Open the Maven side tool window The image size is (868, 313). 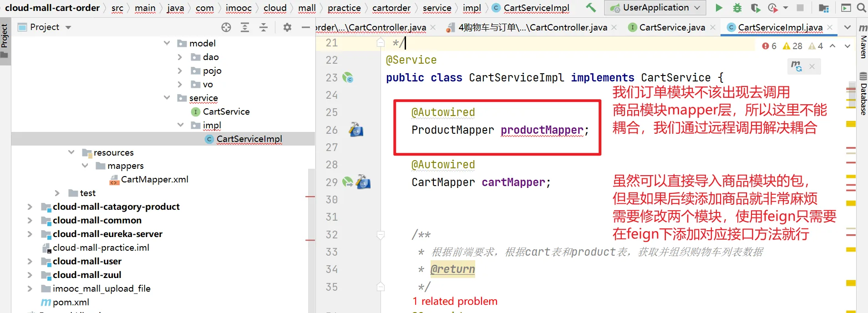point(863,41)
